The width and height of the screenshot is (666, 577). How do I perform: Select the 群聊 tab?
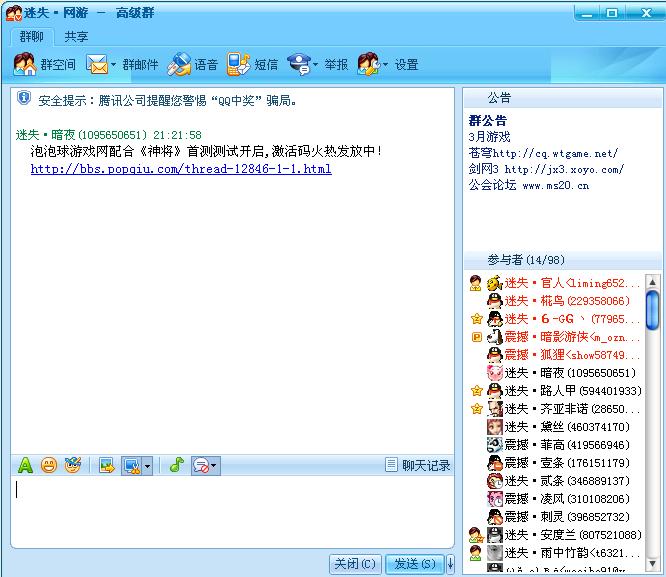click(x=32, y=36)
